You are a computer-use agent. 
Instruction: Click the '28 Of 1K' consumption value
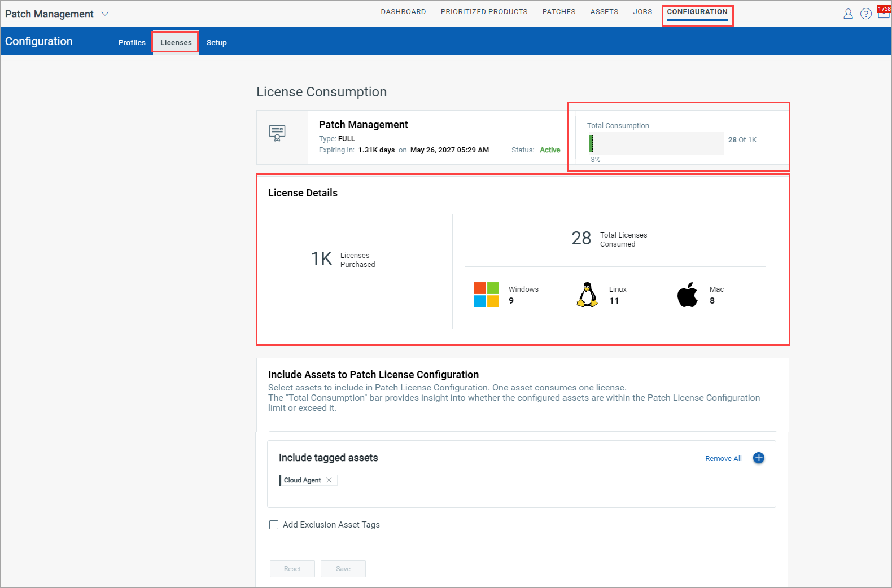pyautogui.click(x=742, y=140)
